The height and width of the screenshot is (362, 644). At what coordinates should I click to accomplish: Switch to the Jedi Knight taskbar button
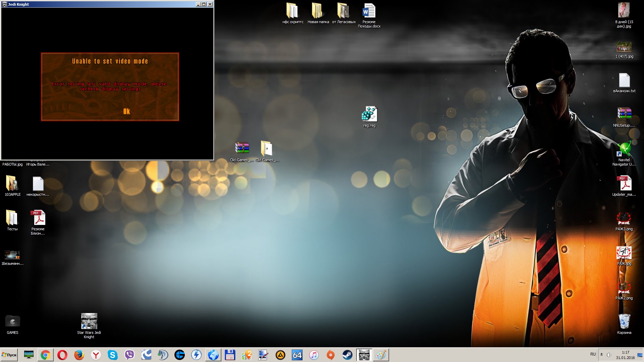point(364,355)
